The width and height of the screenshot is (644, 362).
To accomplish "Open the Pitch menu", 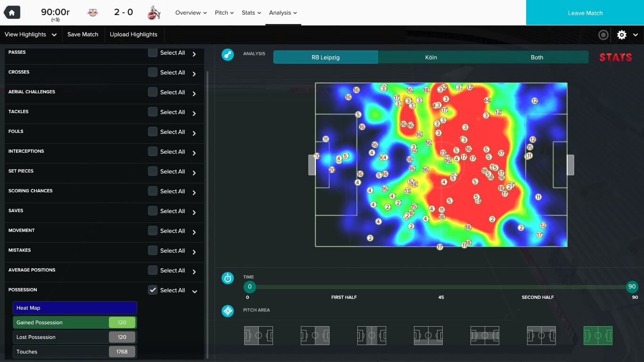I will click(224, 13).
